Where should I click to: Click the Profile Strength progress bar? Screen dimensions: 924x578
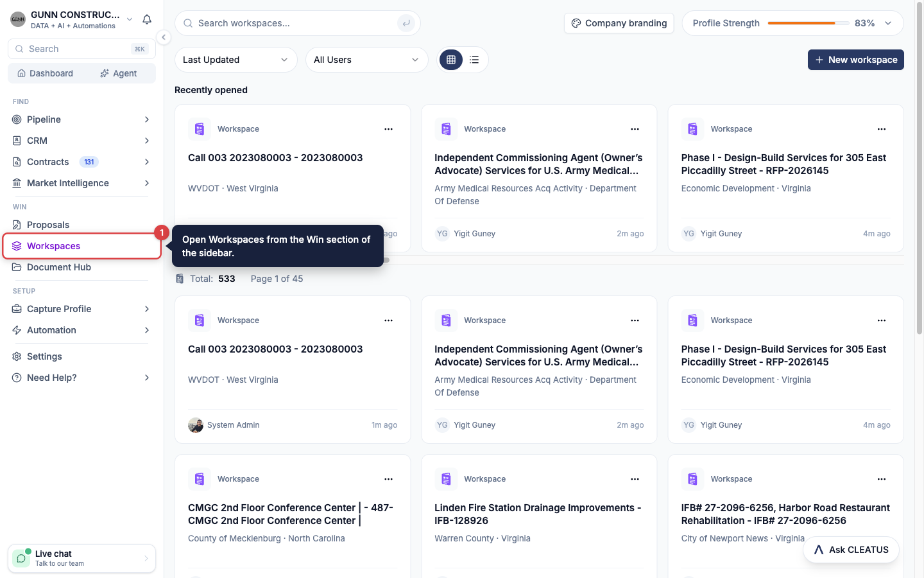click(x=808, y=23)
